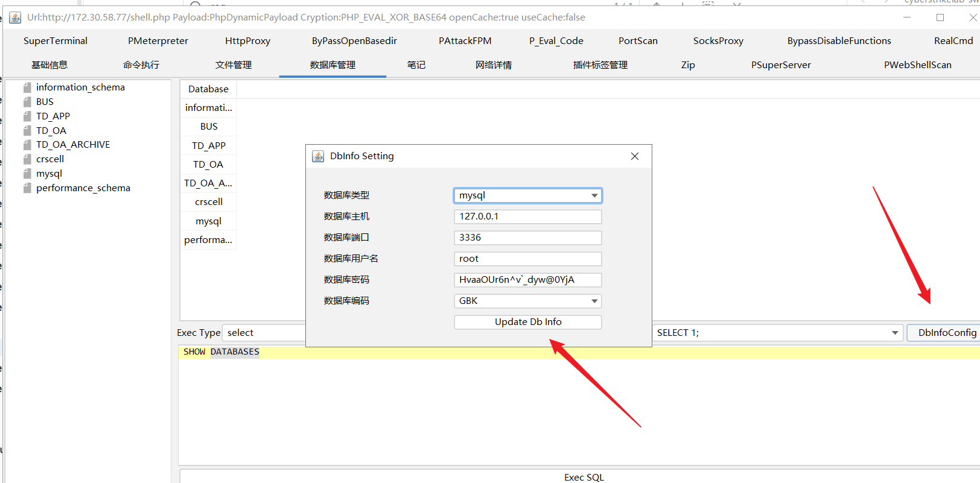Click the mysql database icon in tree

pos(27,174)
